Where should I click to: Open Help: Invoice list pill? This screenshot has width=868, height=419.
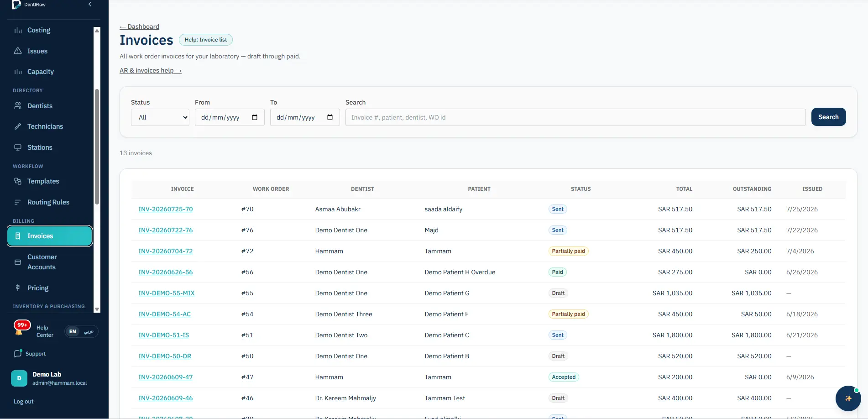206,40
